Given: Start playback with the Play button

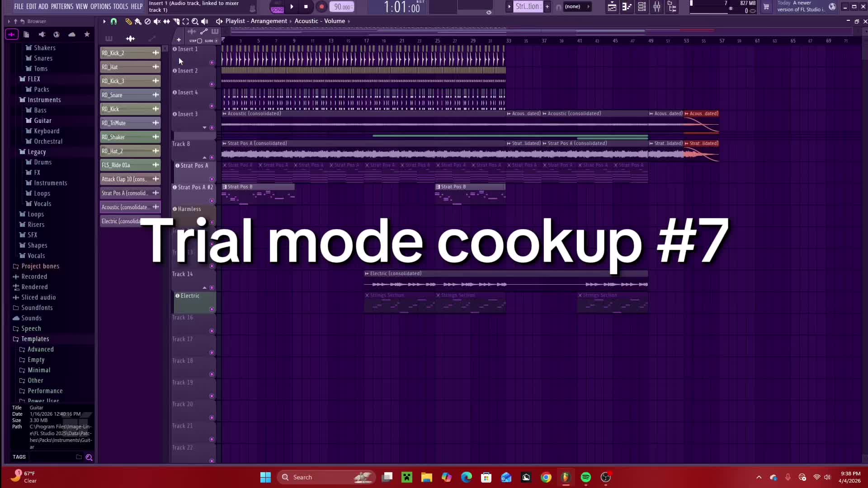Looking at the screenshot, I should click(x=292, y=7).
